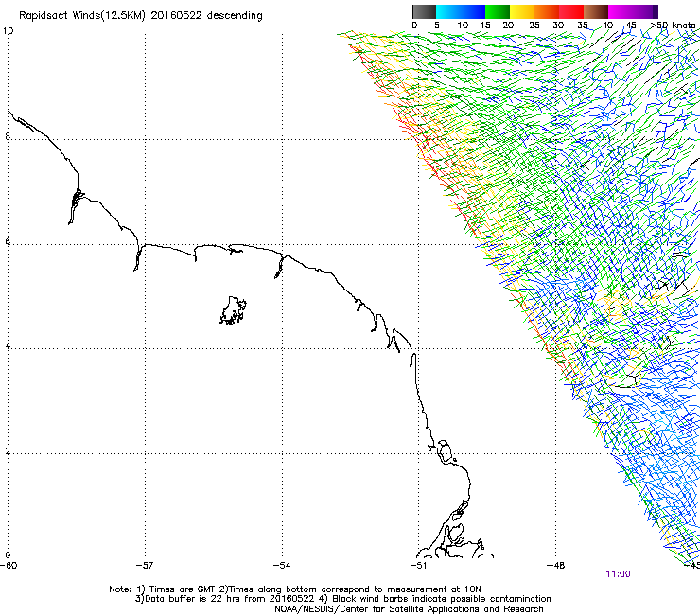This screenshot has width=700, height=615.
Task: Click the legend tick label 25
Action: point(534,26)
